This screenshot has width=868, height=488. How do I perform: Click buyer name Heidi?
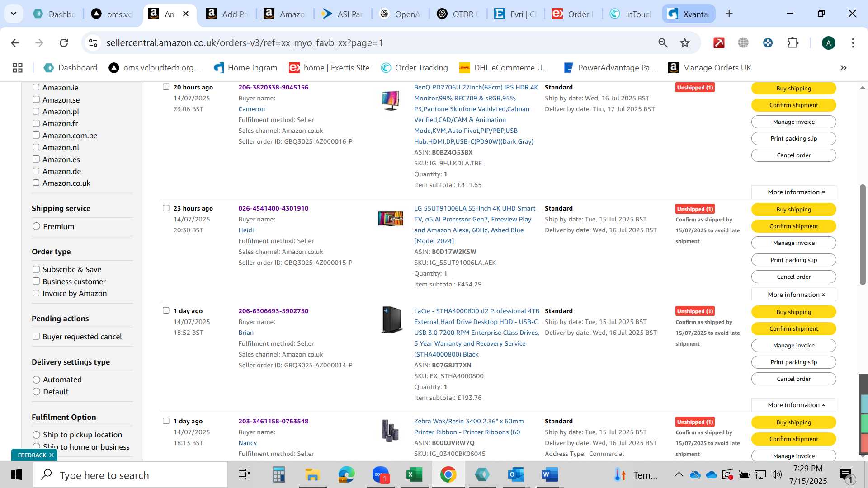point(246,230)
